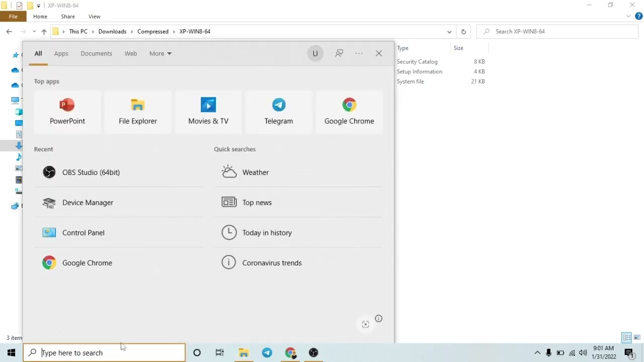Viewport: 644px width, 362px height.
Task: Open Google Chrome from Recent list
Action: coord(119,263)
